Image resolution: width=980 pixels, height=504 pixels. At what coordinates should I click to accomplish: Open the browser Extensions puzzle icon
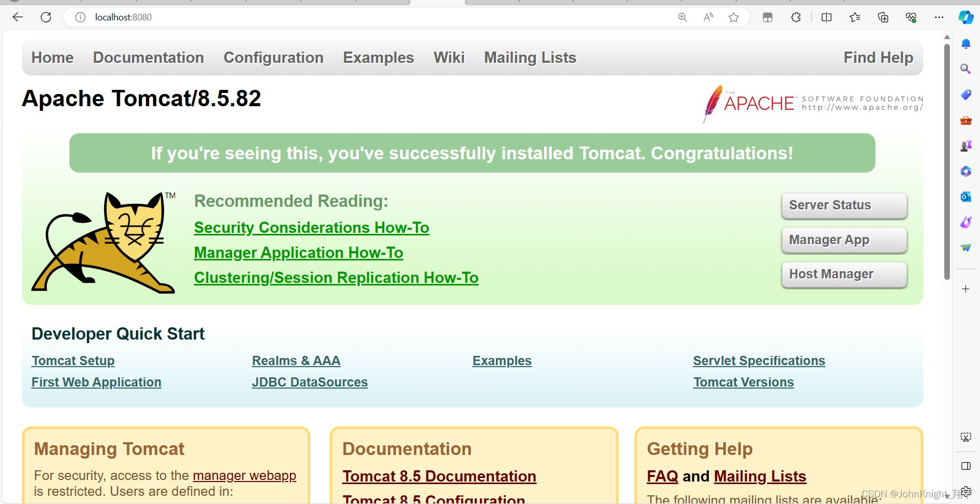796,17
